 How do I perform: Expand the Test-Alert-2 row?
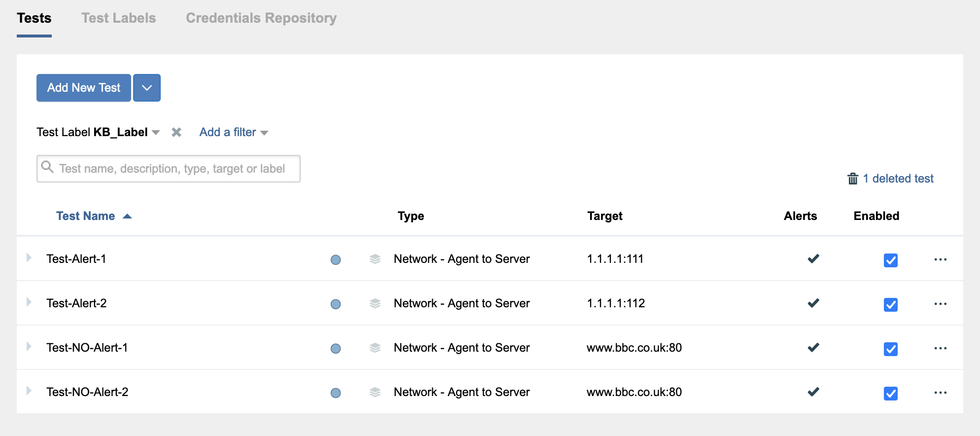(x=29, y=302)
